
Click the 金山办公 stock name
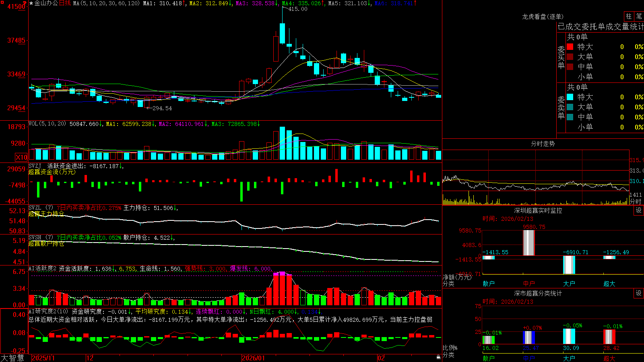tap(46, 3)
